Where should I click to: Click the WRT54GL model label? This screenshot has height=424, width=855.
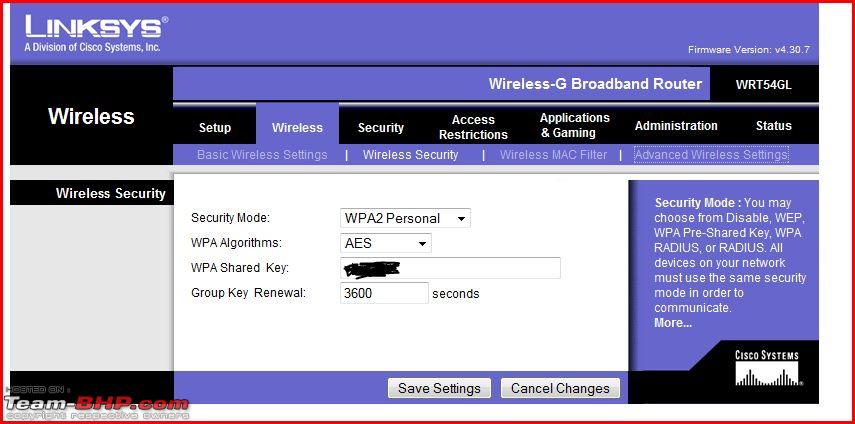(x=763, y=85)
